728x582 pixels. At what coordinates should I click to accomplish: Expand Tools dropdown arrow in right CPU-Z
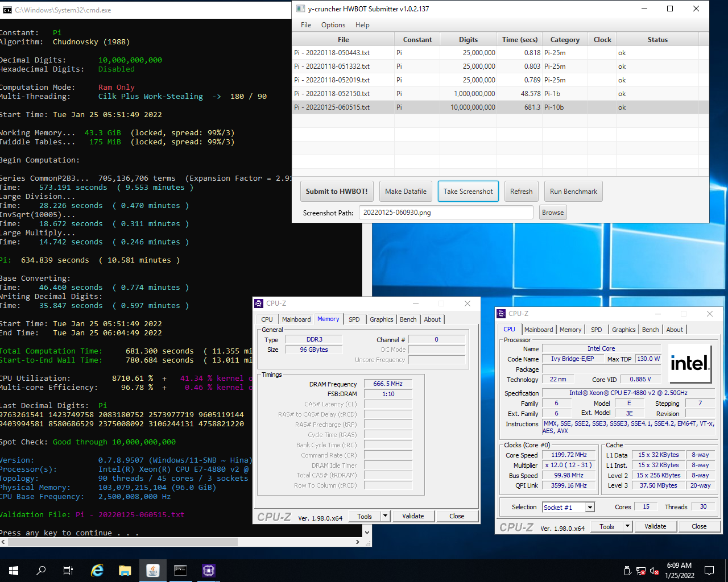628,526
